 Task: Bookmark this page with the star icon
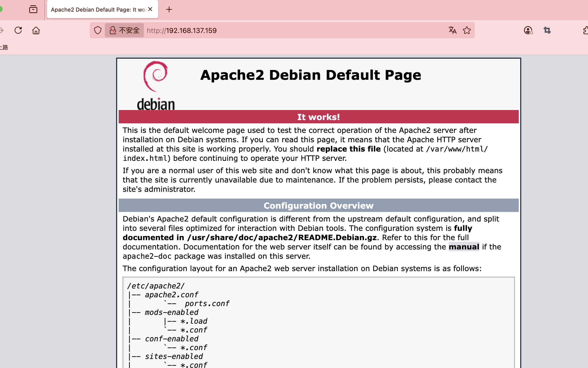tap(467, 30)
